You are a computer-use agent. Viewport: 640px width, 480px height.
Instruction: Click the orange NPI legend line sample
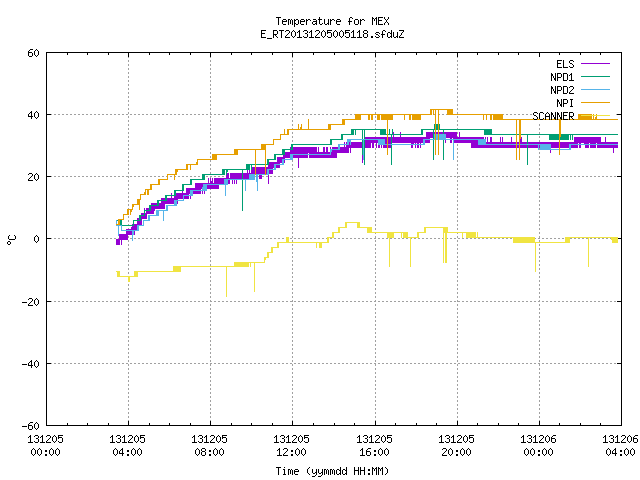pos(595,102)
